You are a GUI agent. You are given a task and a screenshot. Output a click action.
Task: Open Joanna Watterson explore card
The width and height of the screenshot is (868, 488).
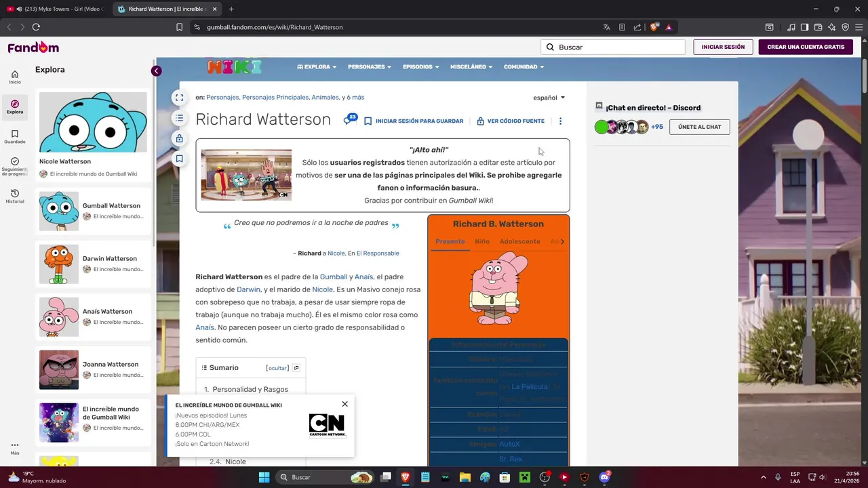pyautogui.click(x=93, y=369)
